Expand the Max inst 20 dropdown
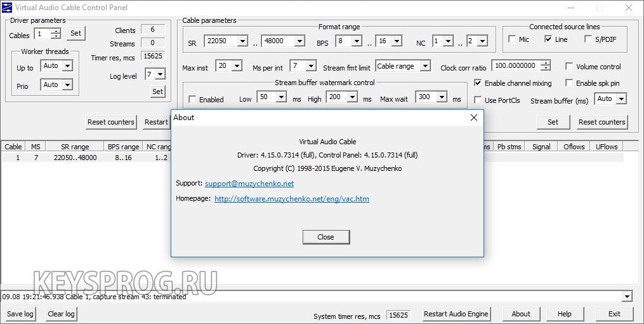 pos(237,66)
